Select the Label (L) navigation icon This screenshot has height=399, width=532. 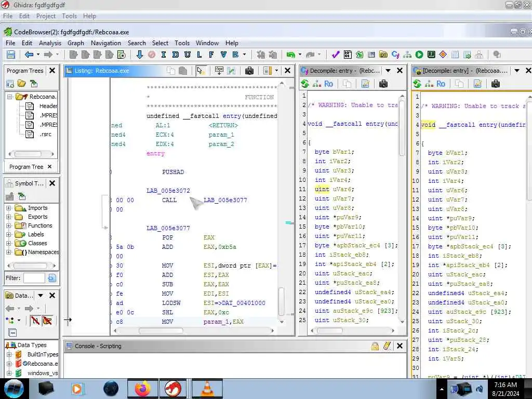click(199, 55)
